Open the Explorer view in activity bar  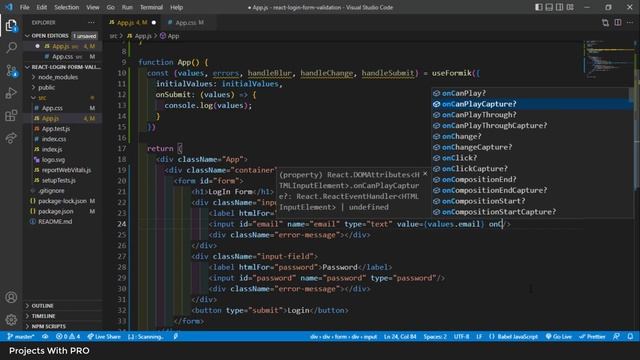pos(11,26)
